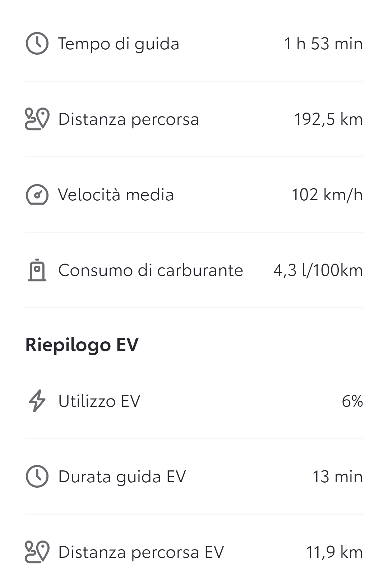This screenshot has height=588, width=388.
Task: Tap the clock icon beside Tempo di guida
Action: click(x=37, y=44)
